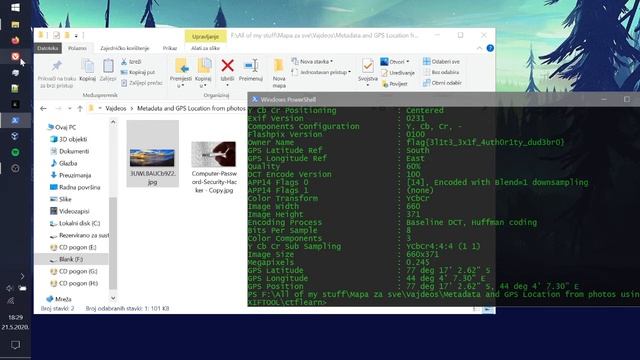This screenshot has height=360, width=640.
Task: Click the Svojstva properties icon
Action: pyautogui.click(x=368, y=73)
